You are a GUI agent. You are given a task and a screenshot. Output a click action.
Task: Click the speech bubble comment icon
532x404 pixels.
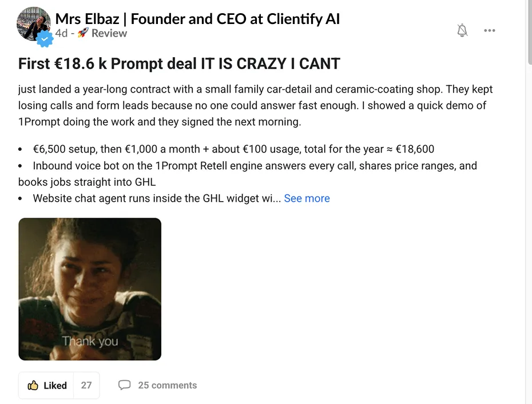click(124, 385)
